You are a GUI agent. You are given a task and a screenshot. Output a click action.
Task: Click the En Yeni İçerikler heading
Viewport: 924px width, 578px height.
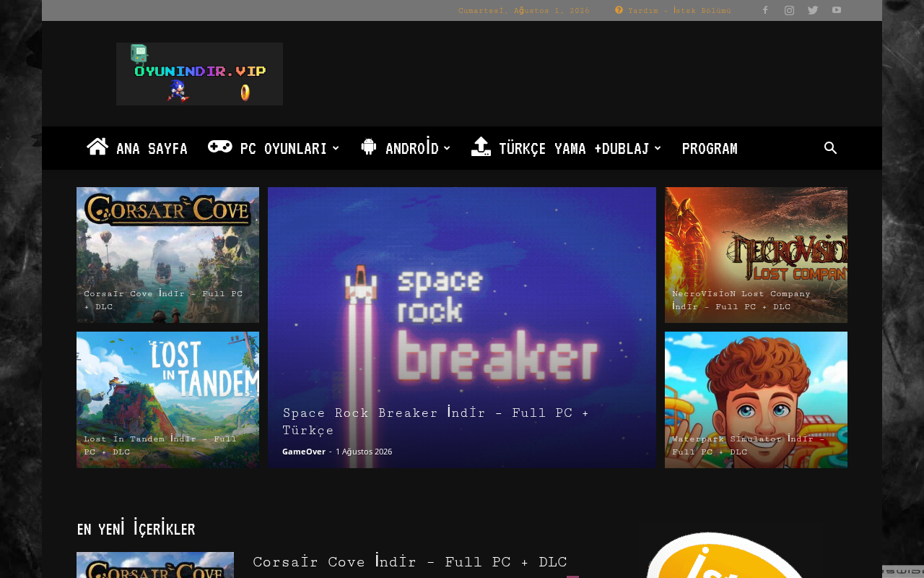click(136, 529)
